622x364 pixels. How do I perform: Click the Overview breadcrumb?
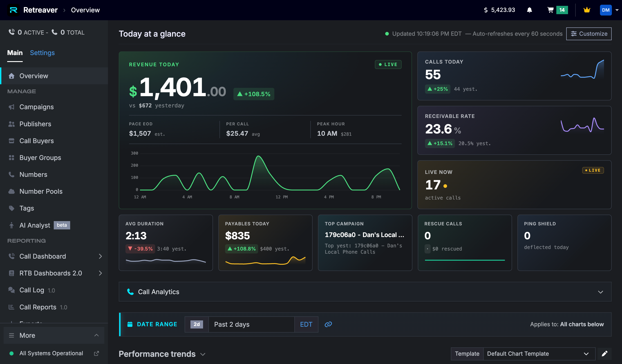85,10
